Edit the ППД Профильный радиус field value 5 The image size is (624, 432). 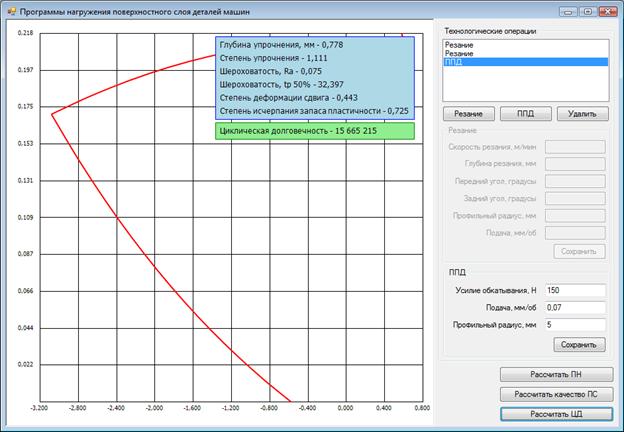click(x=575, y=325)
